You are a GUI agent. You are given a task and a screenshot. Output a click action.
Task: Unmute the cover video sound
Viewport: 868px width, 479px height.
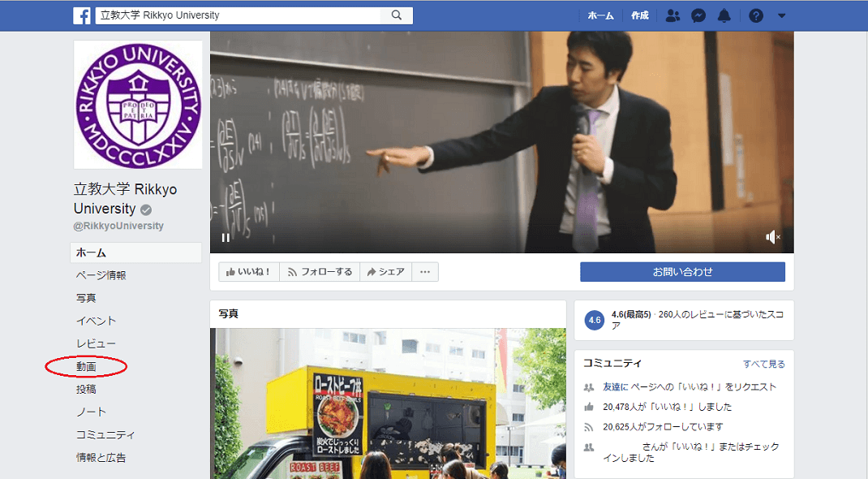[x=773, y=237]
